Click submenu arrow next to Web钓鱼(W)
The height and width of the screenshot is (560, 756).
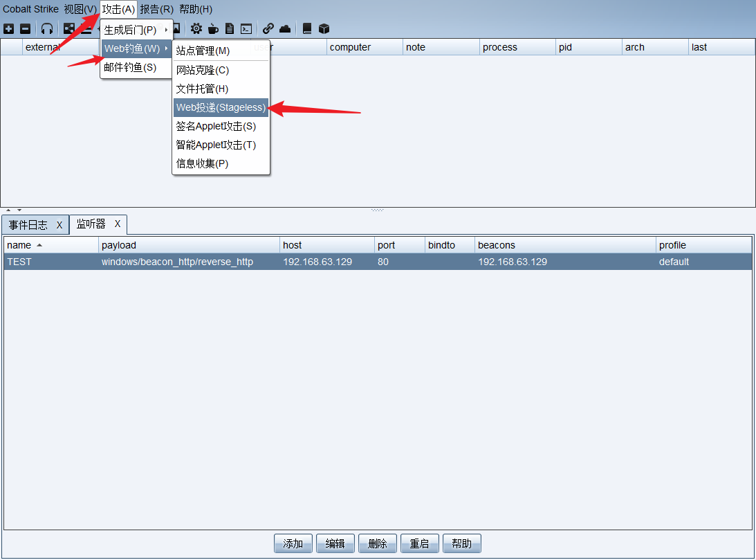click(166, 48)
